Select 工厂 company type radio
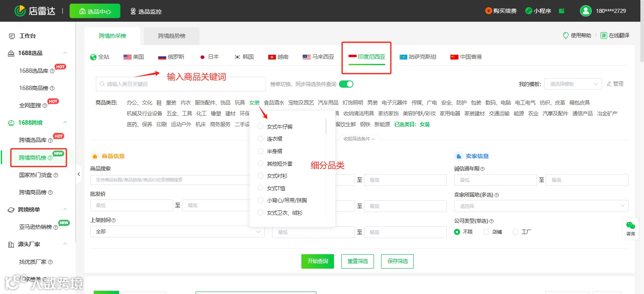The height and width of the screenshot is (294, 644). click(x=516, y=232)
